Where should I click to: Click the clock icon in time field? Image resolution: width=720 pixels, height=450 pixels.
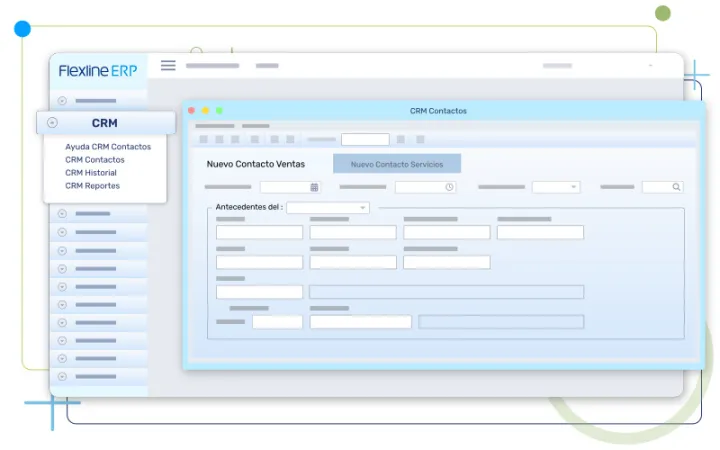click(449, 187)
